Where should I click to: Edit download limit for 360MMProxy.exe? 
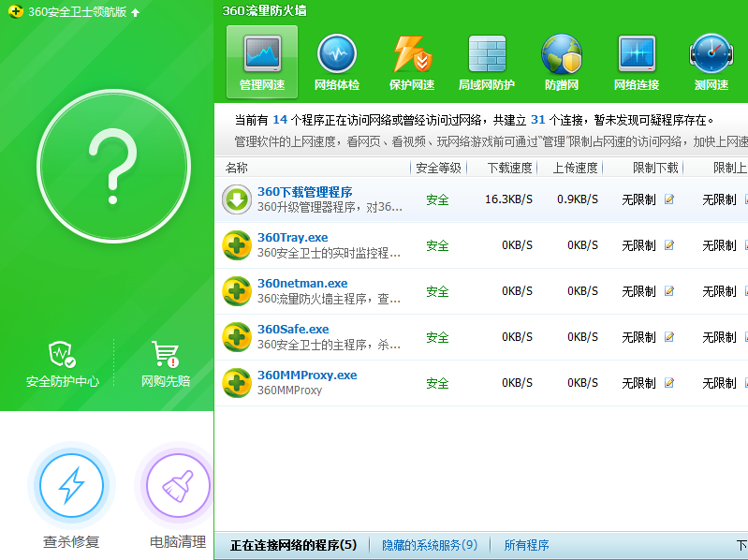pyautogui.click(x=669, y=383)
